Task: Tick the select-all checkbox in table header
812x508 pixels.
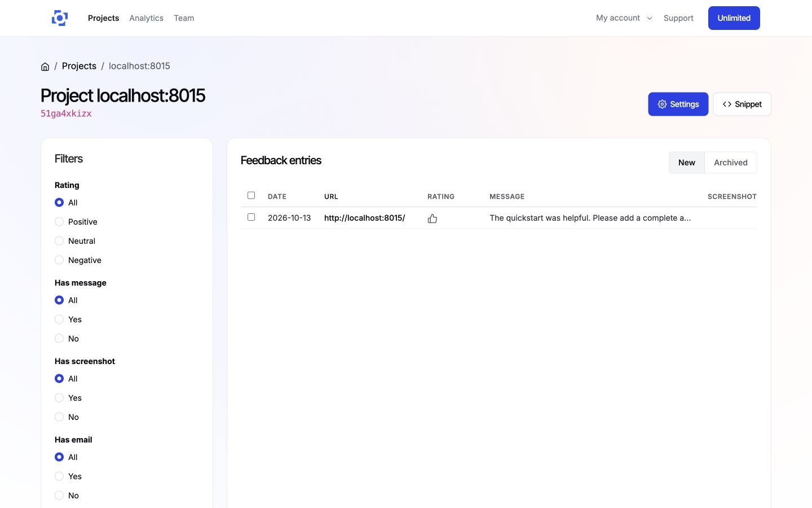Action: pyautogui.click(x=251, y=195)
